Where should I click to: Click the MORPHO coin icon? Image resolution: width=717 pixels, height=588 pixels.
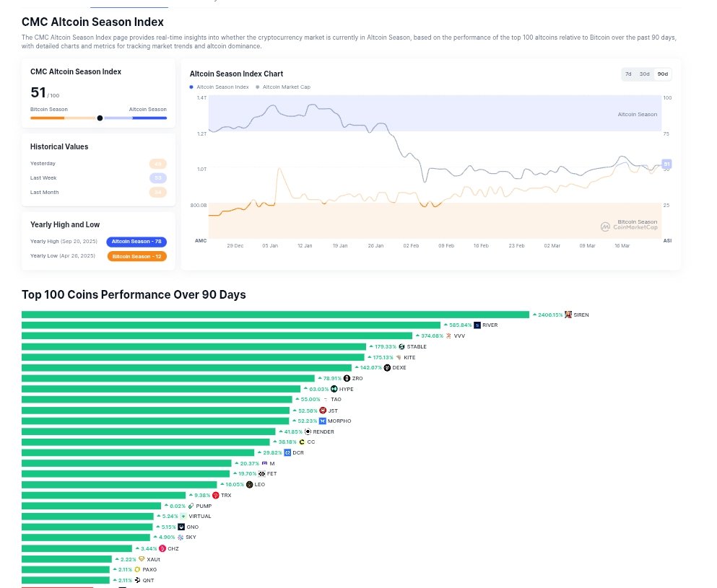(x=322, y=421)
